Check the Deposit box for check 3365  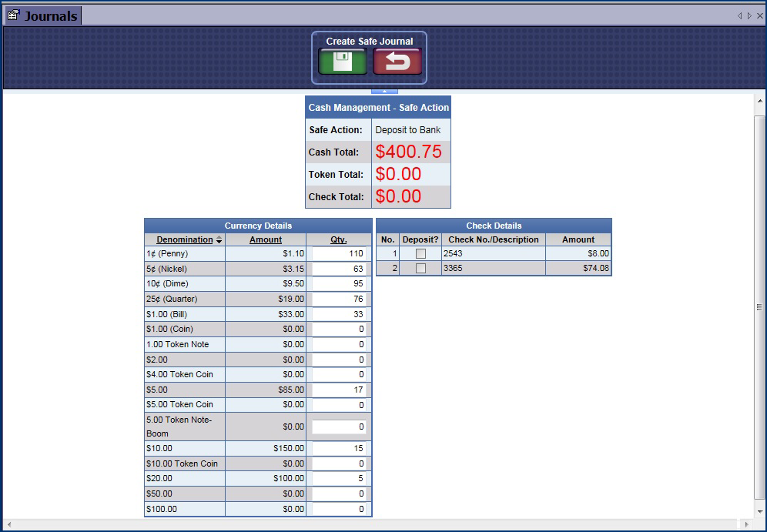pyautogui.click(x=420, y=269)
